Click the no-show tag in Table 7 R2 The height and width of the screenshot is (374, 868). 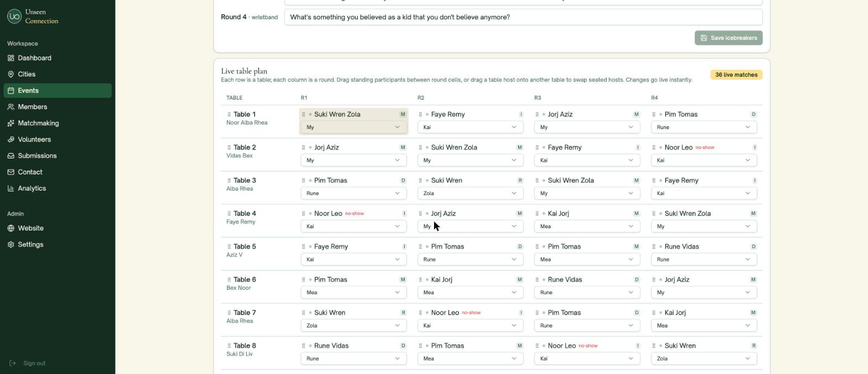tap(471, 313)
